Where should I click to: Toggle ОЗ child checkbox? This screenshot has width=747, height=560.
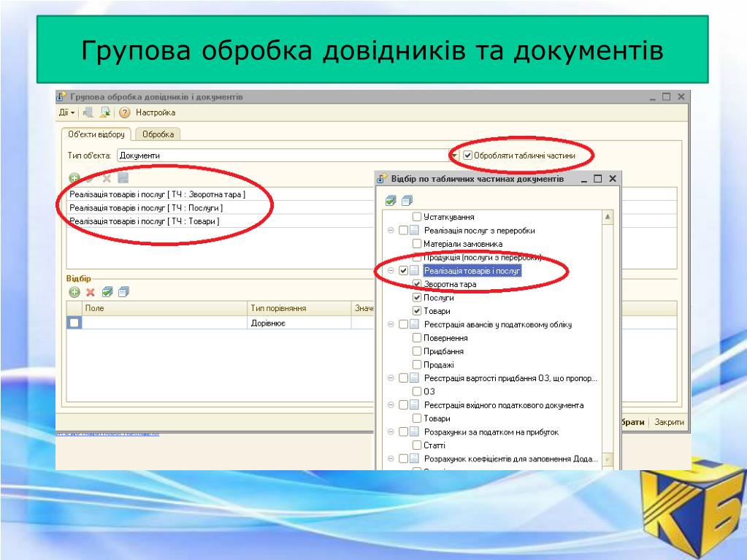(417, 391)
